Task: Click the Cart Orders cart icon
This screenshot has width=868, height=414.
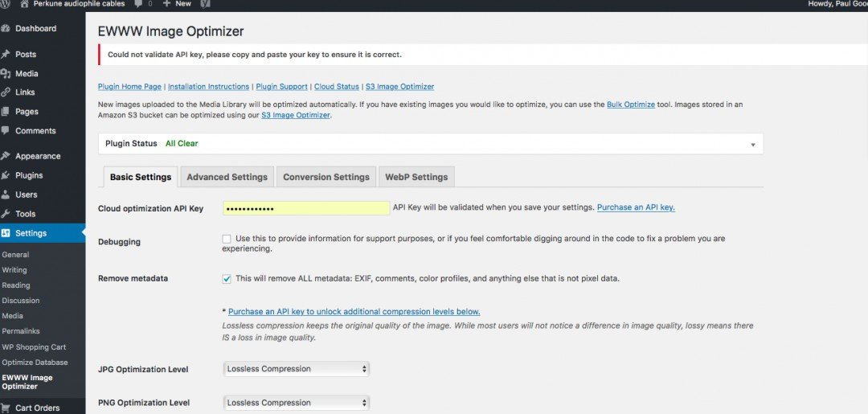Action: (x=6, y=408)
